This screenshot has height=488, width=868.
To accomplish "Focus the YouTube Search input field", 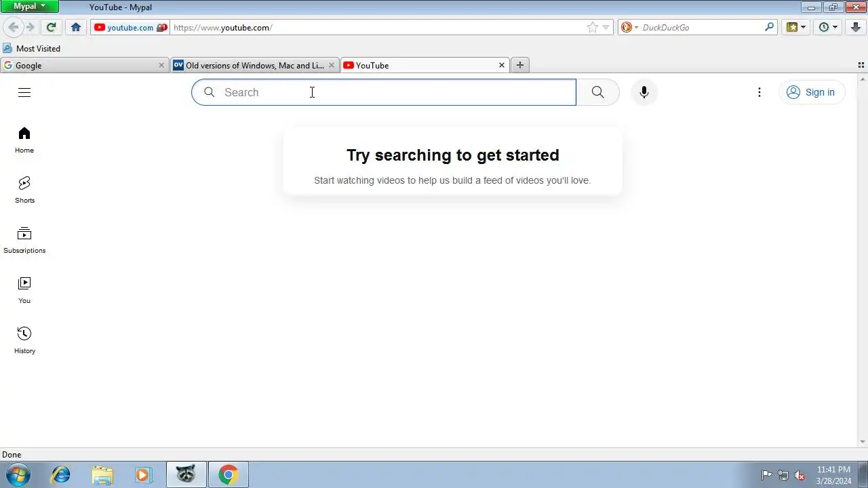I will [x=384, y=92].
